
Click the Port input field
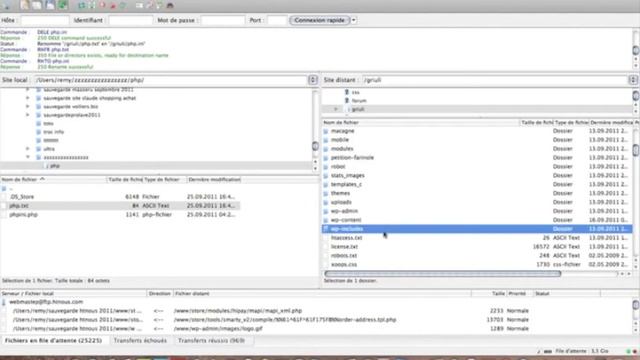coord(277,20)
